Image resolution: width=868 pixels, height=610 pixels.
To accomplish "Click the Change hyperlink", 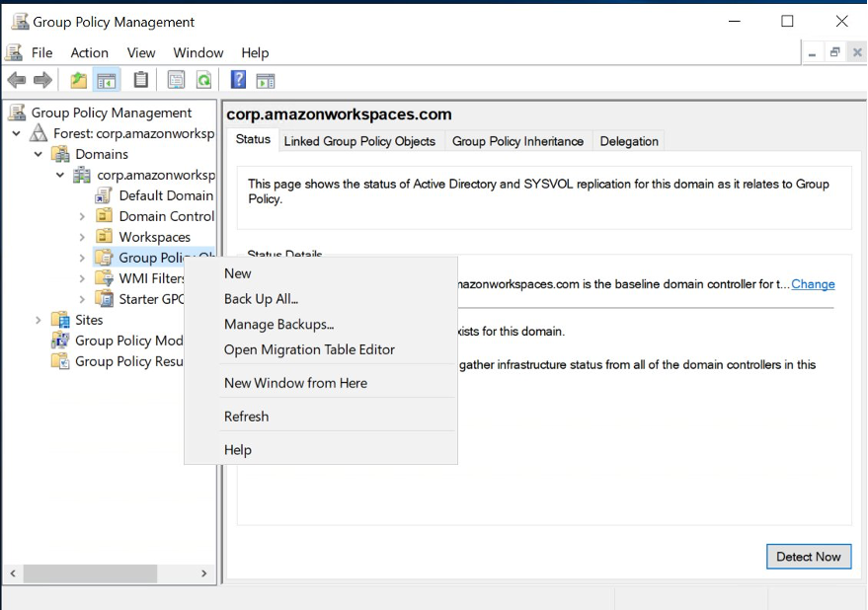I will 813,284.
